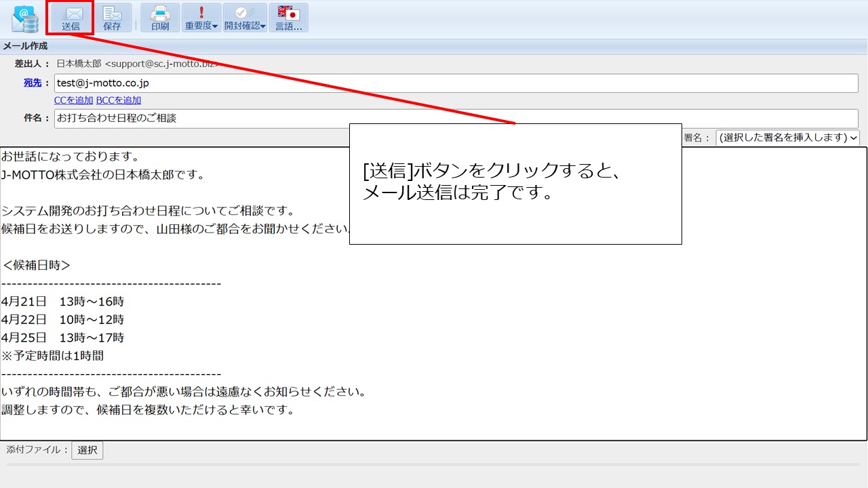
Task: Click the メール作成 section header
Action: click(26, 46)
